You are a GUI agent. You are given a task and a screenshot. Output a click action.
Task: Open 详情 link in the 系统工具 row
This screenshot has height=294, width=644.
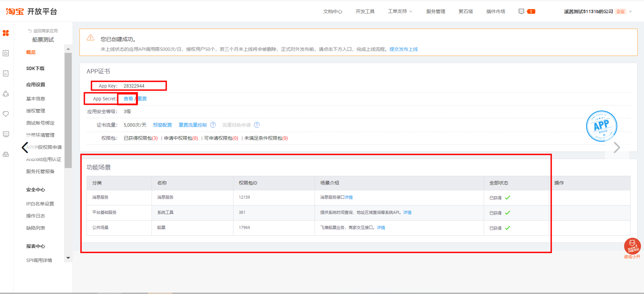407,213
